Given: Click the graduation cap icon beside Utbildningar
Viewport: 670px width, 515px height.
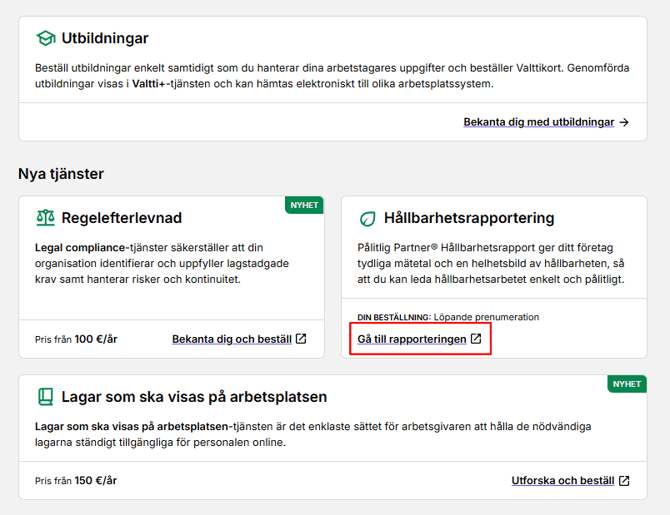Looking at the screenshot, I should [x=45, y=39].
